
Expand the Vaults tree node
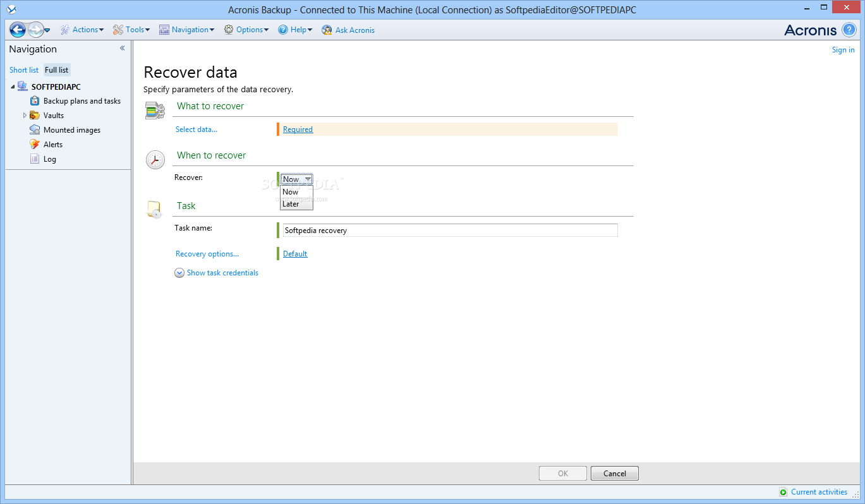pos(25,116)
